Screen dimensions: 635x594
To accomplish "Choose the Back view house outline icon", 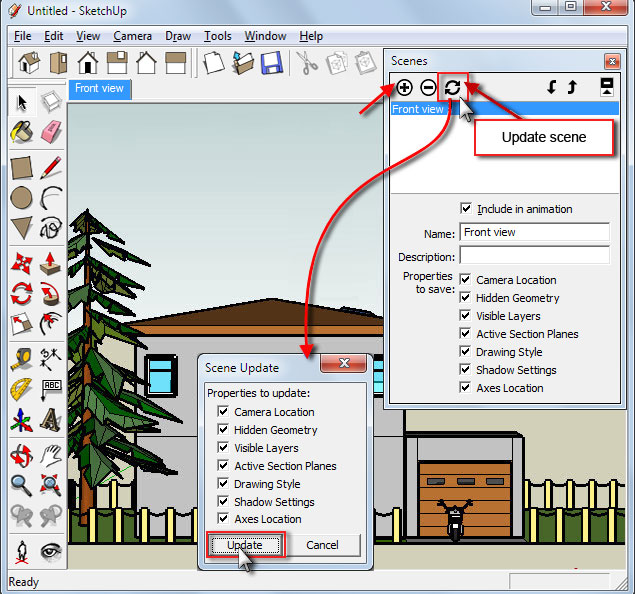I will click(146, 63).
